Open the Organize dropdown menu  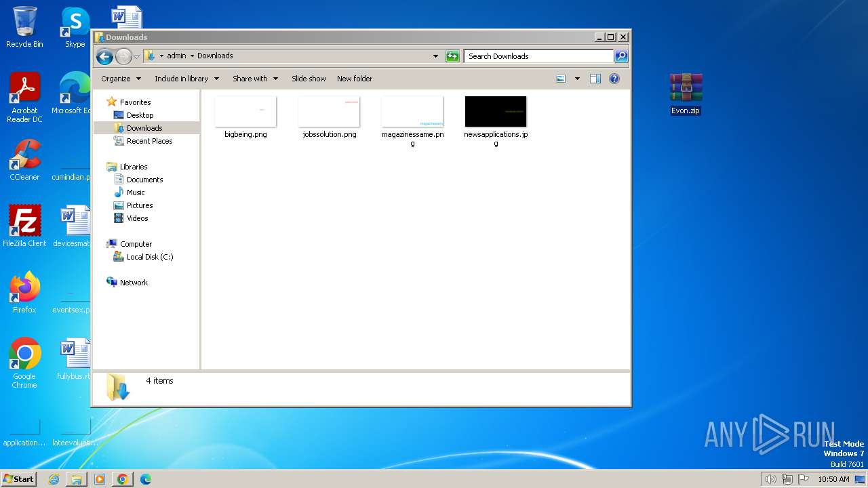point(121,79)
